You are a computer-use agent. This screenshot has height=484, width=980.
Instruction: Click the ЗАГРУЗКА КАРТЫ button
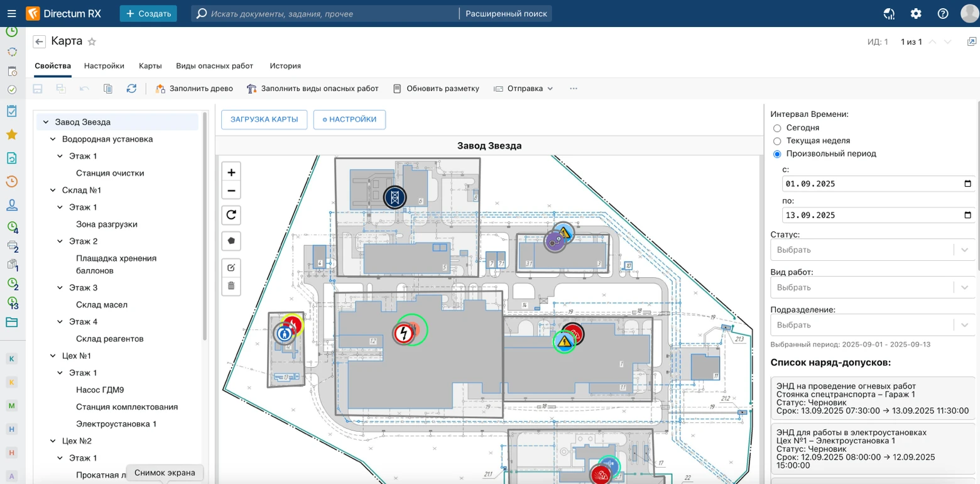tap(264, 119)
